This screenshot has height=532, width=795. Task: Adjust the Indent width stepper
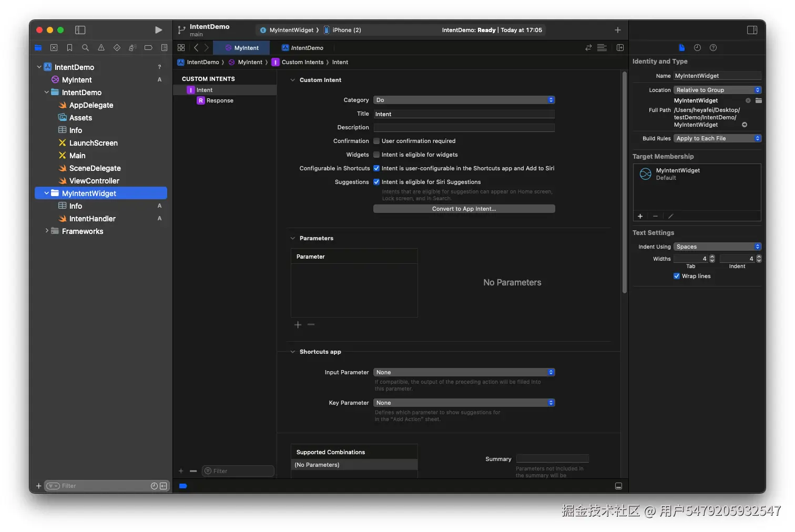pyautogui.click(x=759, y=259)
